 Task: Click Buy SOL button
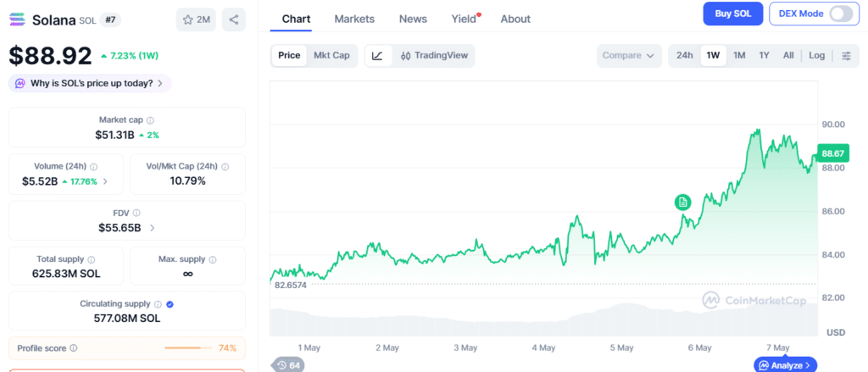(733, 14)
